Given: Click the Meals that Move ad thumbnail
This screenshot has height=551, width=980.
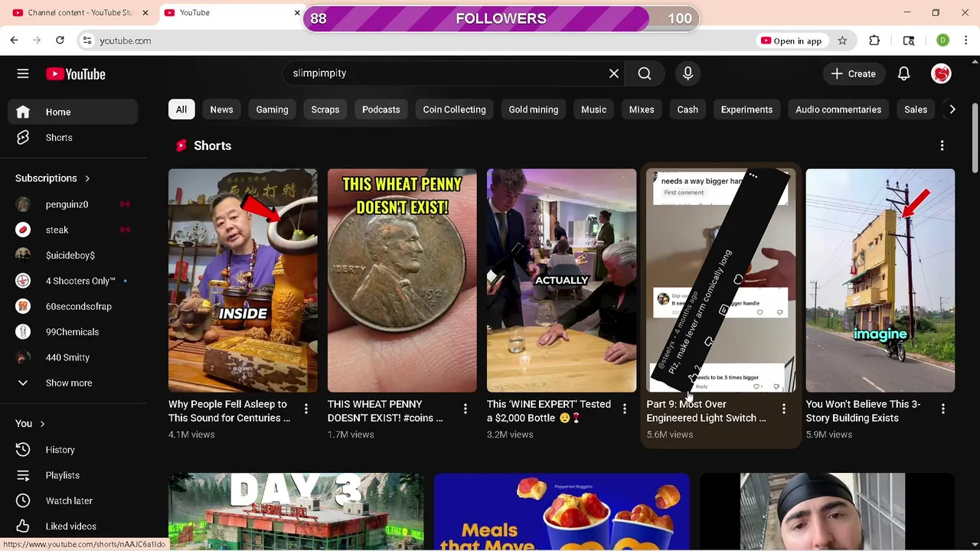Looking at the screenshot, I should pos(561,511).
